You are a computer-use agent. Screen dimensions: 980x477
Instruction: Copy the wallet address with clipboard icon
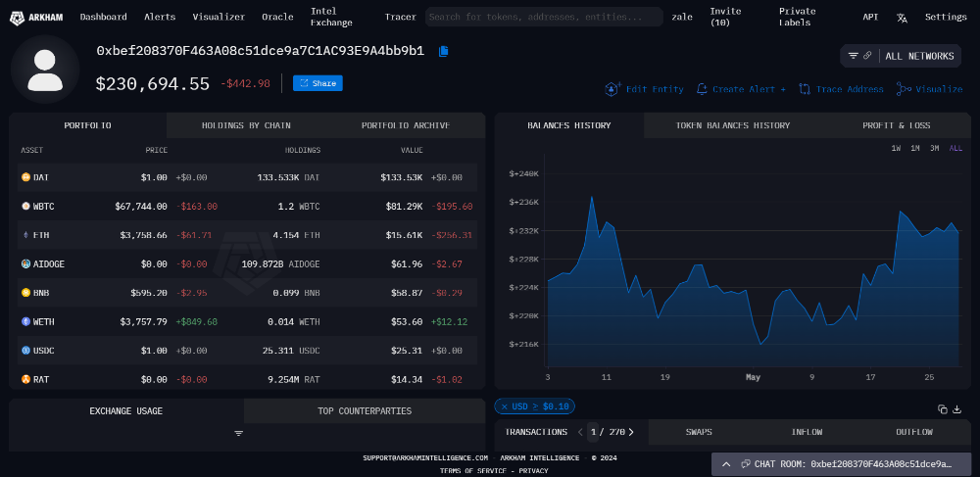point(444,51)
